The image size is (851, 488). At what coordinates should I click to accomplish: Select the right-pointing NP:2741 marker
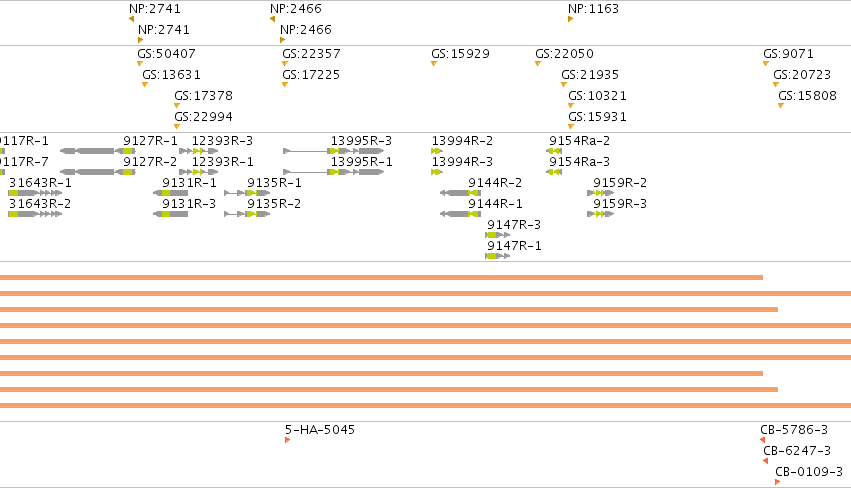tap(141, 40)
